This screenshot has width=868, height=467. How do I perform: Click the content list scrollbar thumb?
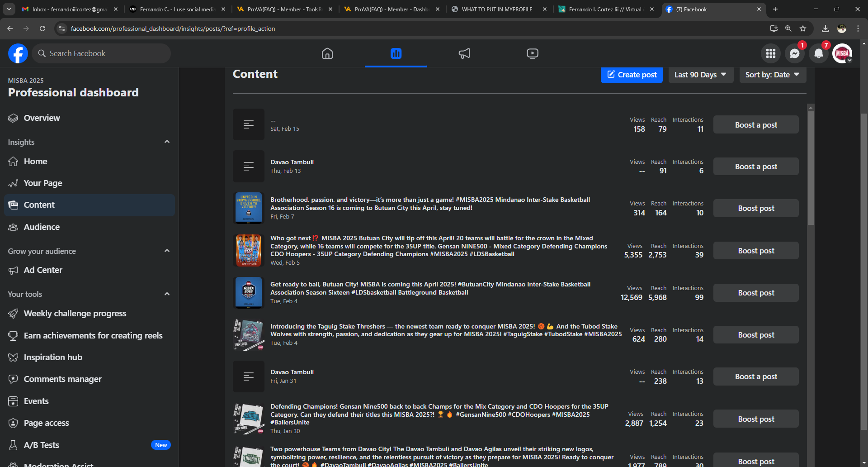(811, 167)
